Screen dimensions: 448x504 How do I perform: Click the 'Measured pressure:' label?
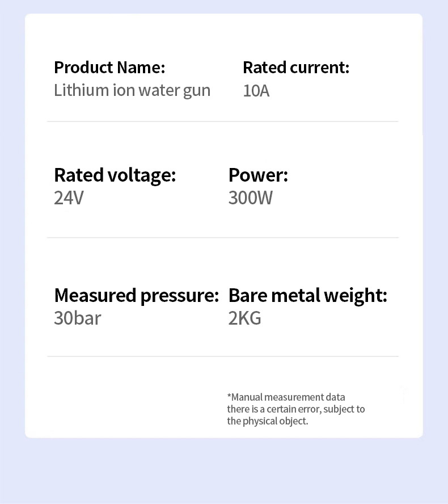[136, 295]
